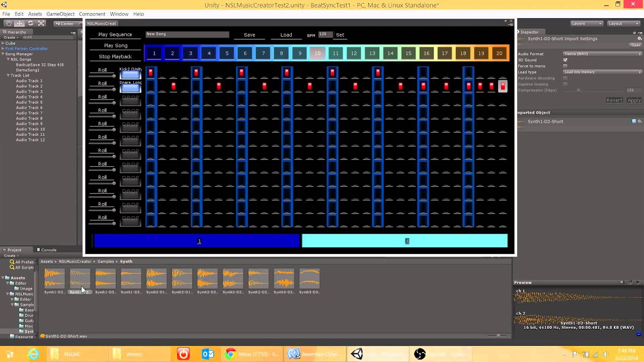Open the OBS icon in the taskbar
Screen dimensions: 644x362
(420, 354)
